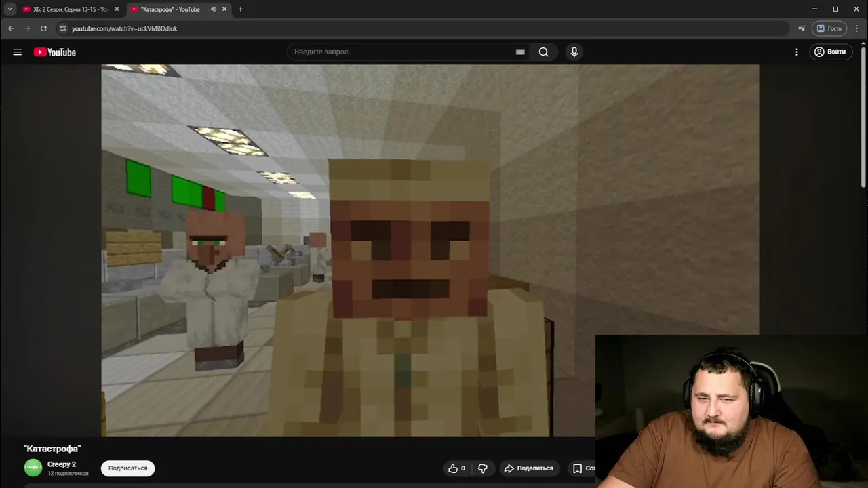The width and height of the screenshot is (868, 488).
Task: Mute the tab via the audio speaker icon
Action: point(213,9)
